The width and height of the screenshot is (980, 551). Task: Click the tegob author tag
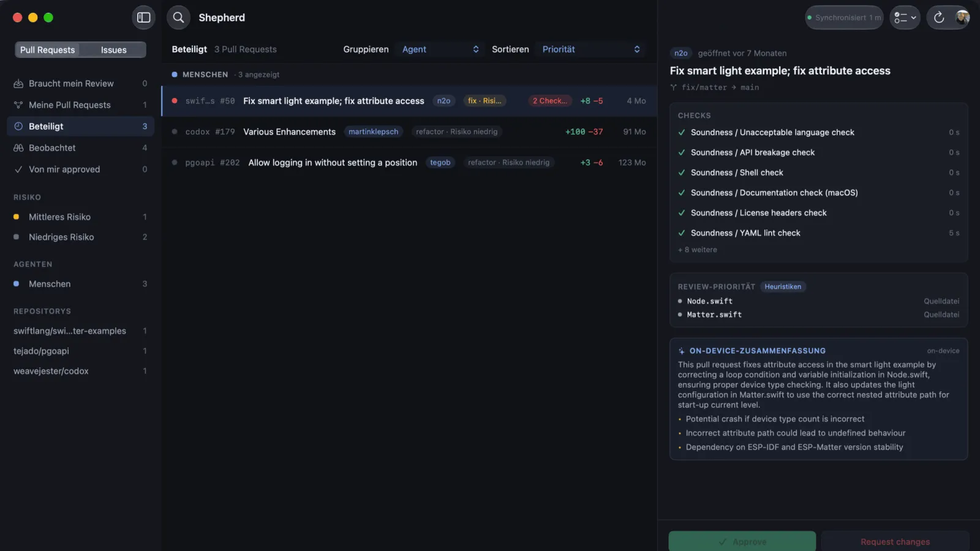click(x=440, y=162)
